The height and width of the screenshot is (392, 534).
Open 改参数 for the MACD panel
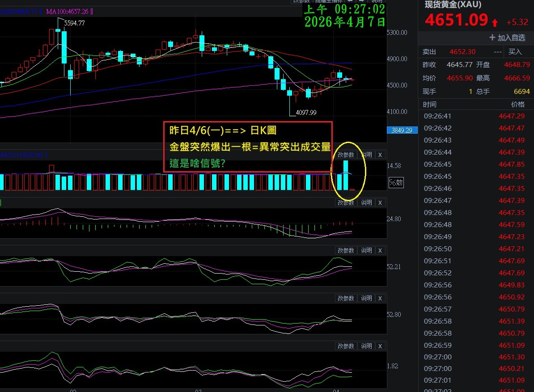point(346,202)
